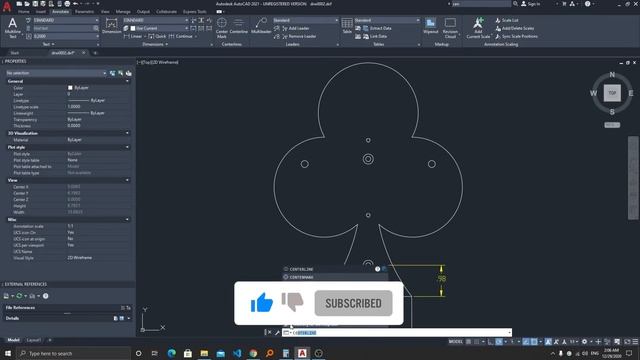Toggle clean screen in status bar
The width and height of the screenshot is (640, 360).
(x=627, y=342)
